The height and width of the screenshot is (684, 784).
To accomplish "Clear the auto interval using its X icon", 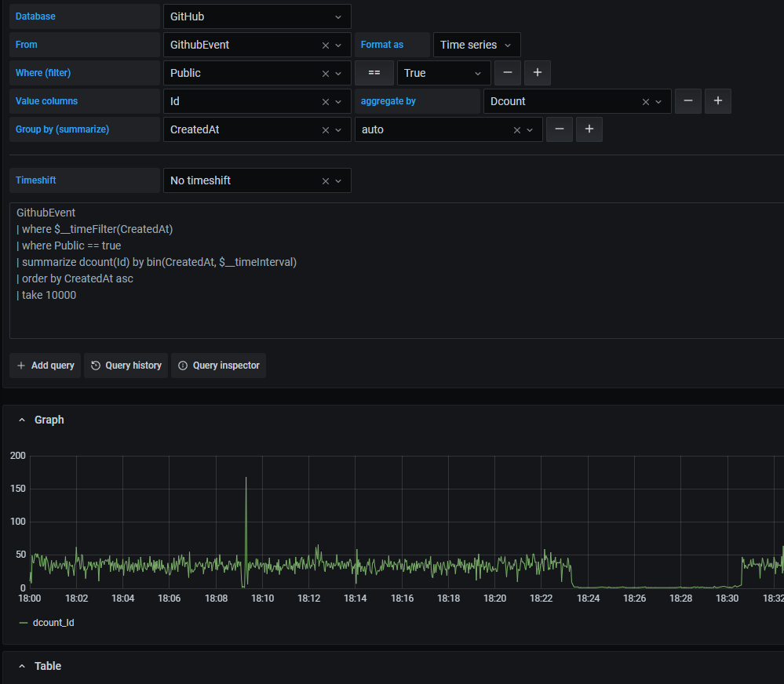I will tap(516, 129).
